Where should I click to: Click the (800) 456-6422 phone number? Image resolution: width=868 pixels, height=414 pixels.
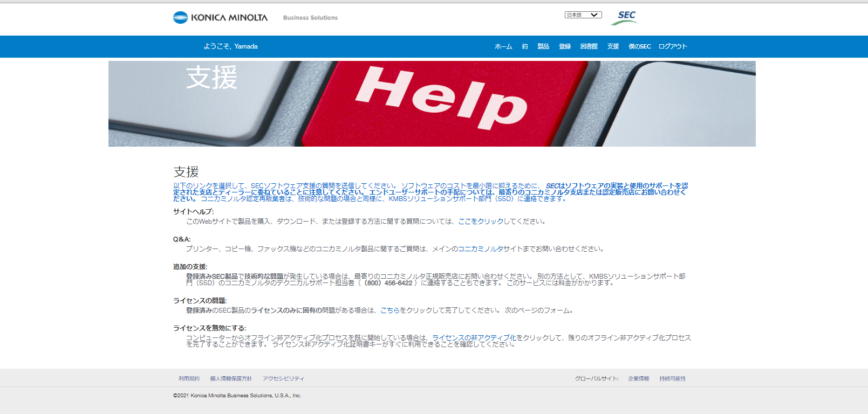point(388,283)
